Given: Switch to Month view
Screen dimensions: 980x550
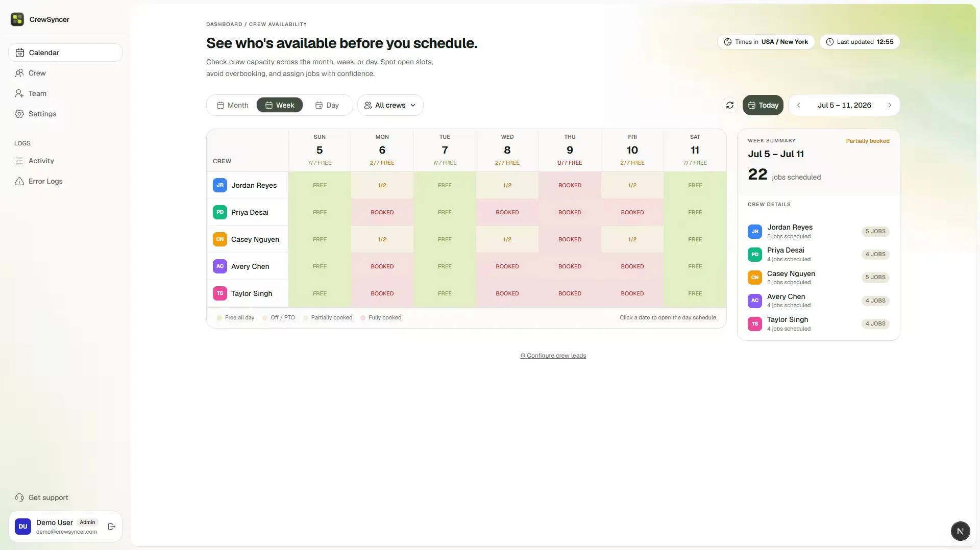Looking at the screenshot, I should [232, 105].
